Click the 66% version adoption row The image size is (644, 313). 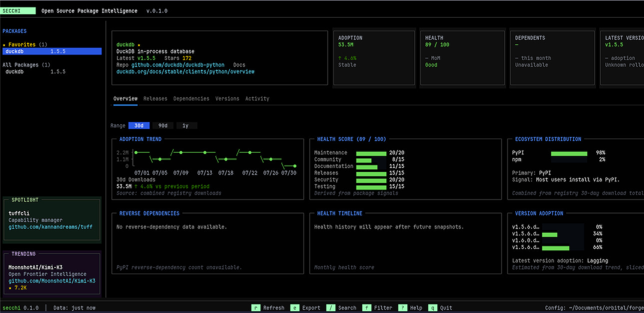coord(557,247)
